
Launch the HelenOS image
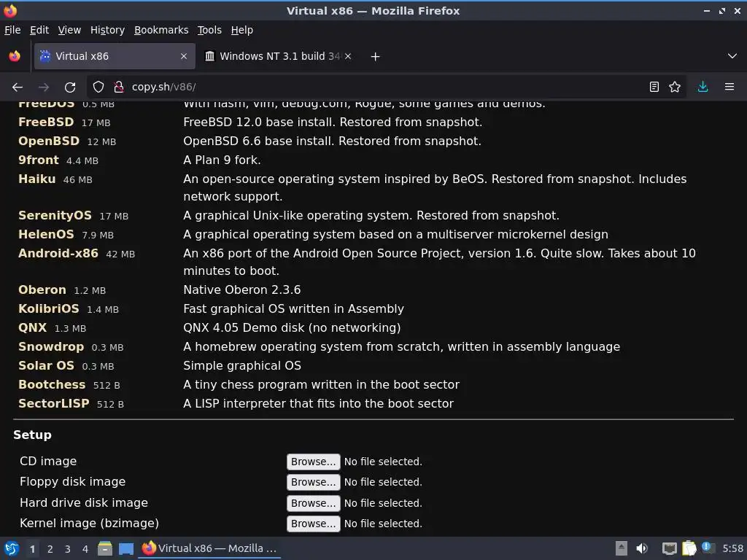[46, 234]
